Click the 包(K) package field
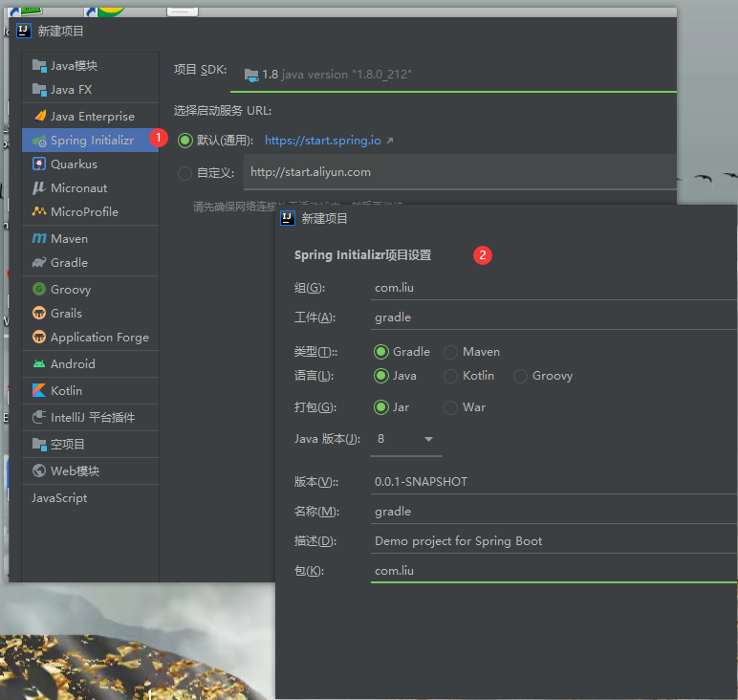 [x=553, y=571]
